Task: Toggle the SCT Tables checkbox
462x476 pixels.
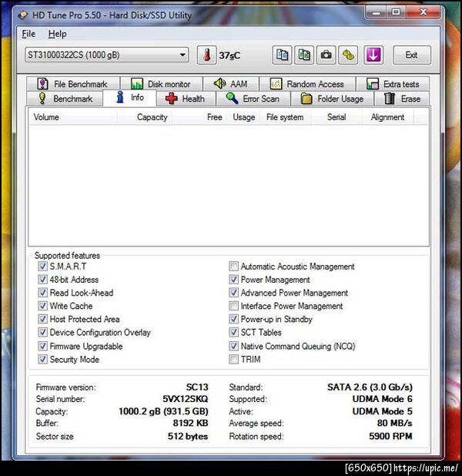Action: click(233, 332)
